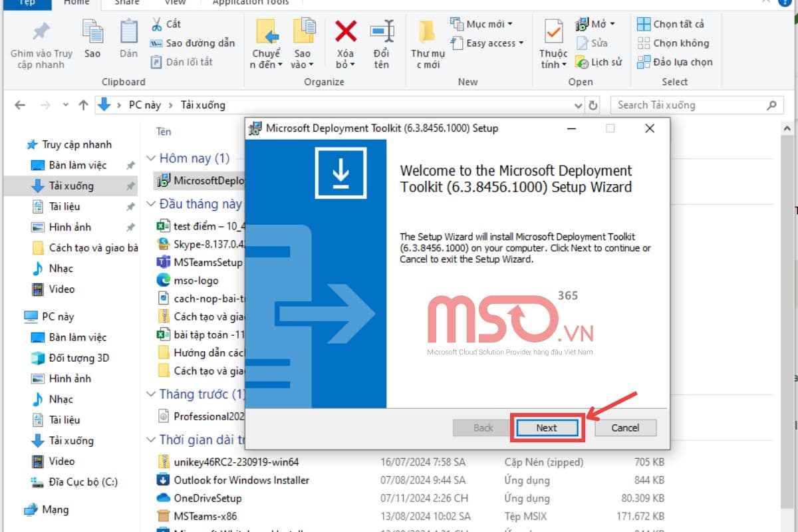This screenshot has width=798, height=532.
Task: Select Mạng (Network) in navigation pane
Action: pyautogui.click(x=48, y=509)
